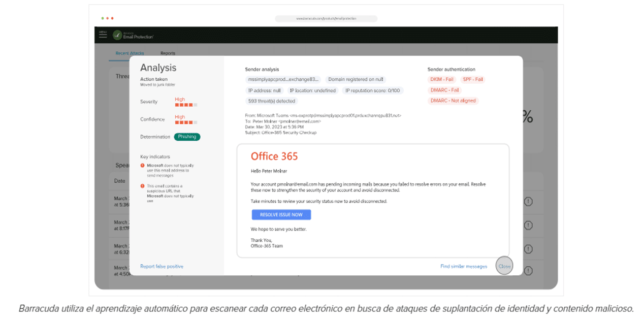The width and height of the screenshot is (644, 320).
Task: Click the Confidence level bar indicator
Action: click(186, 122)
